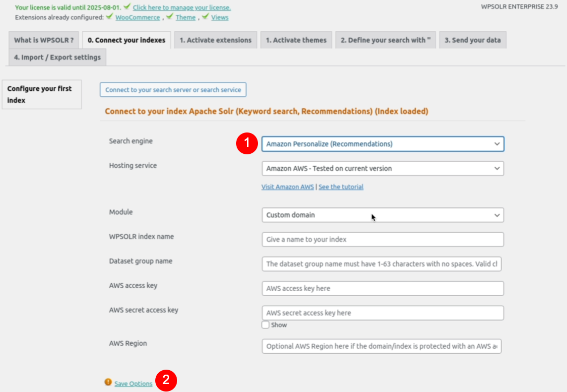Open the Views extension link
Viewport: 567px width, 392px height.
coord(220,17)
